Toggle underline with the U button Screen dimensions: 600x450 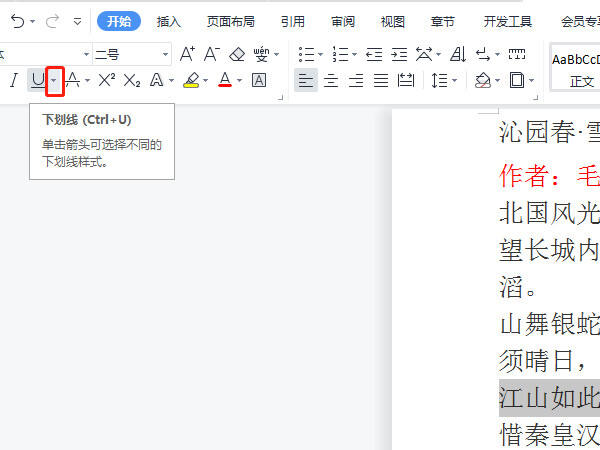(x=38, y=80)
